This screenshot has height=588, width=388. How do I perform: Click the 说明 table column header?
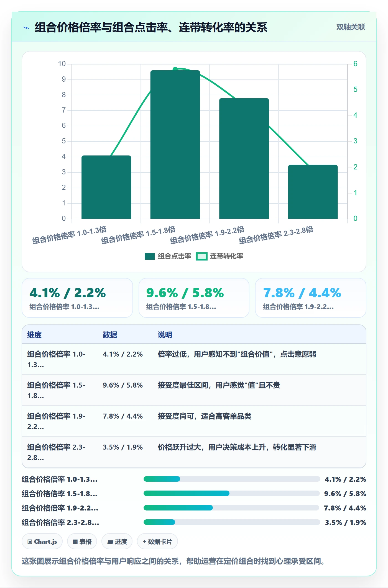(165, 335)
